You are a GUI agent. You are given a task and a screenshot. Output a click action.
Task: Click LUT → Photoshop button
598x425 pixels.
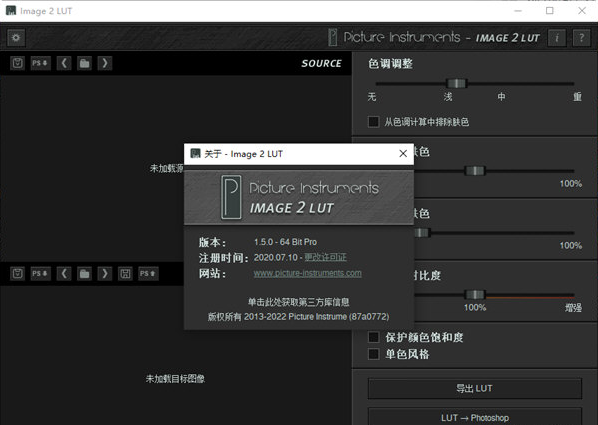pyautogui.click(x=474, y=417)
